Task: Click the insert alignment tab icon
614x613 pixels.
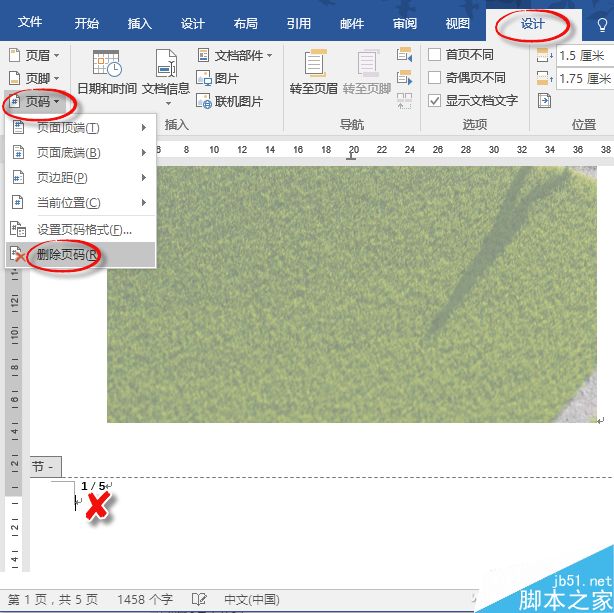Action: pos(544,101)
